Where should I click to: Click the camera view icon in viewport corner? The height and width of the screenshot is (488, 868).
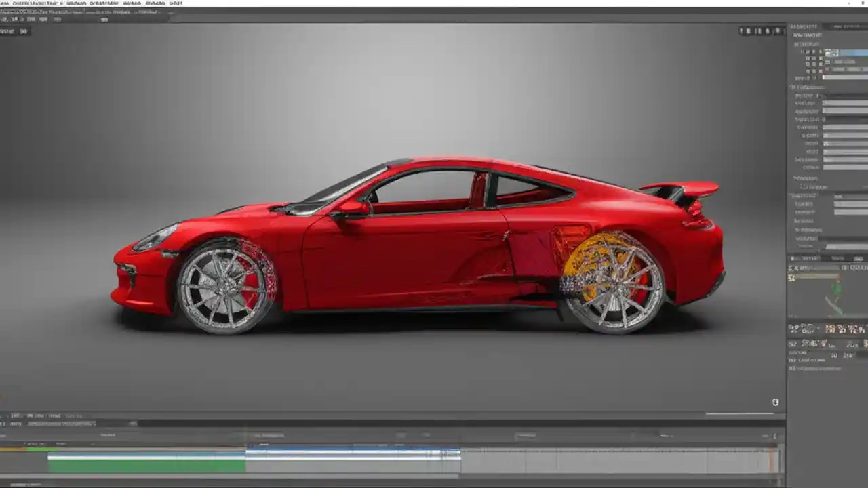[x=775, y=401]
